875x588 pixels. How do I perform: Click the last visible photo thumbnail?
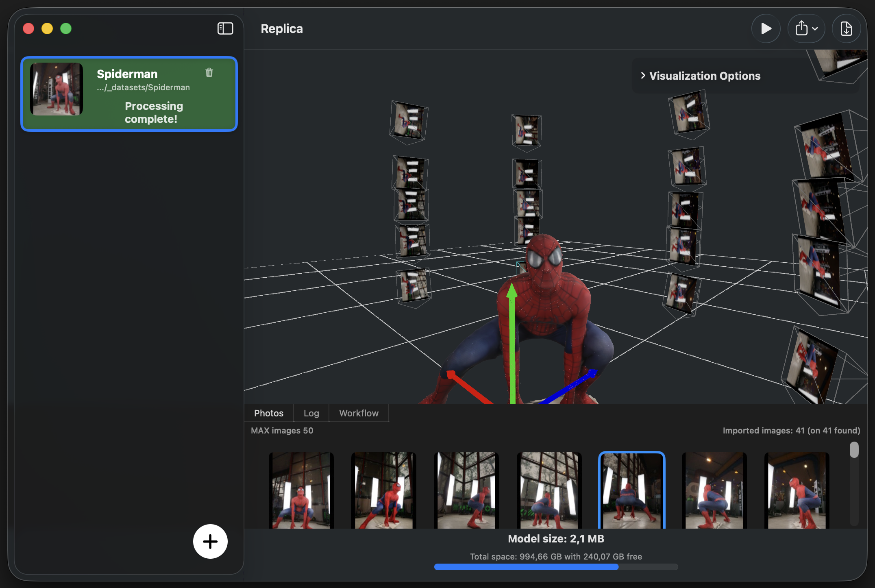point(796,490)
